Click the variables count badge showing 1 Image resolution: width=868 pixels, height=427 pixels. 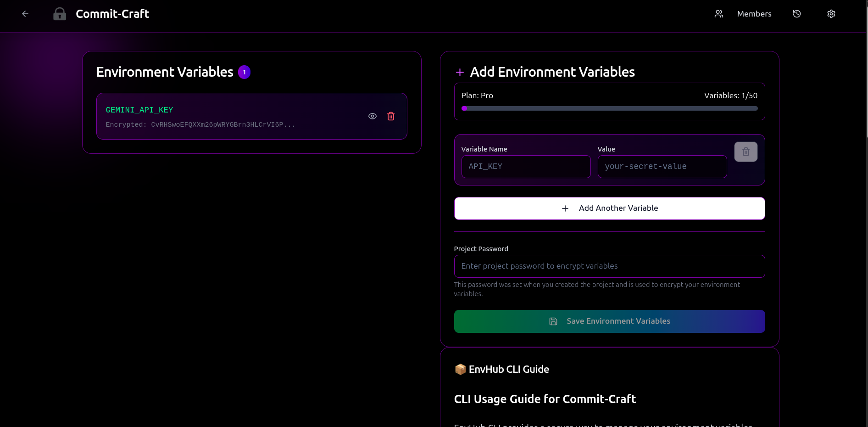click(244, 72)
